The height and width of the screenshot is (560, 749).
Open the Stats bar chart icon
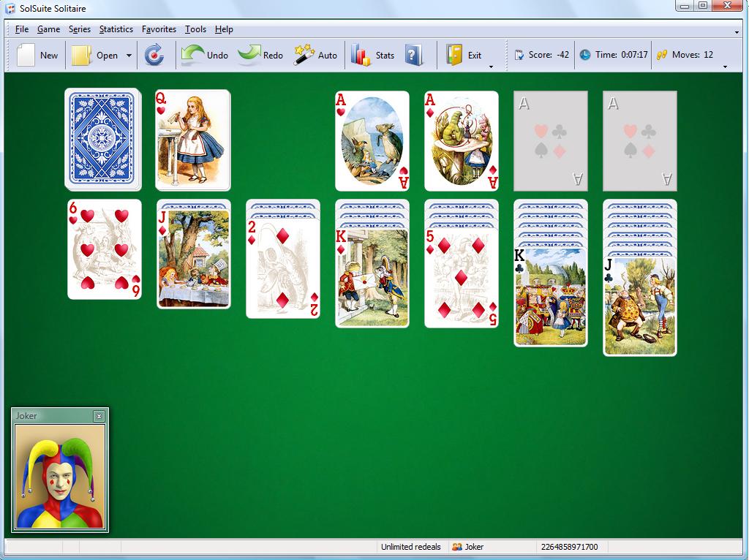[361, 55]
